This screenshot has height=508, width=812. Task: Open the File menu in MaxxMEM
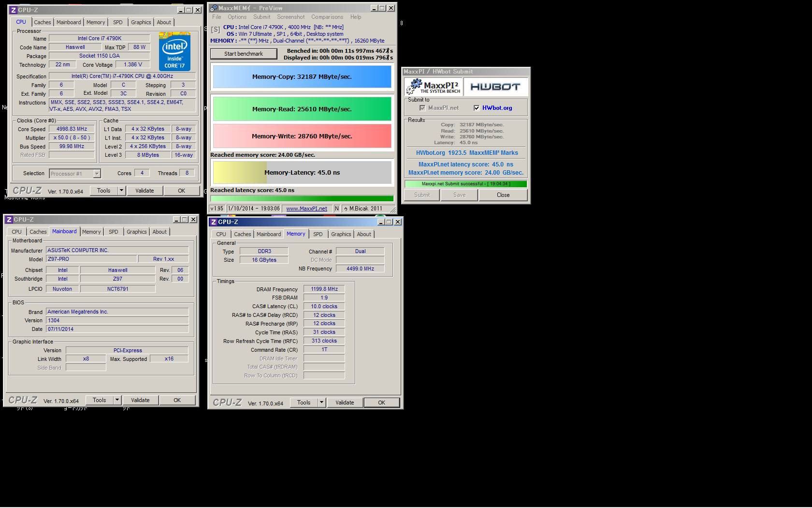pyautogui.click(x=217, y=17)
